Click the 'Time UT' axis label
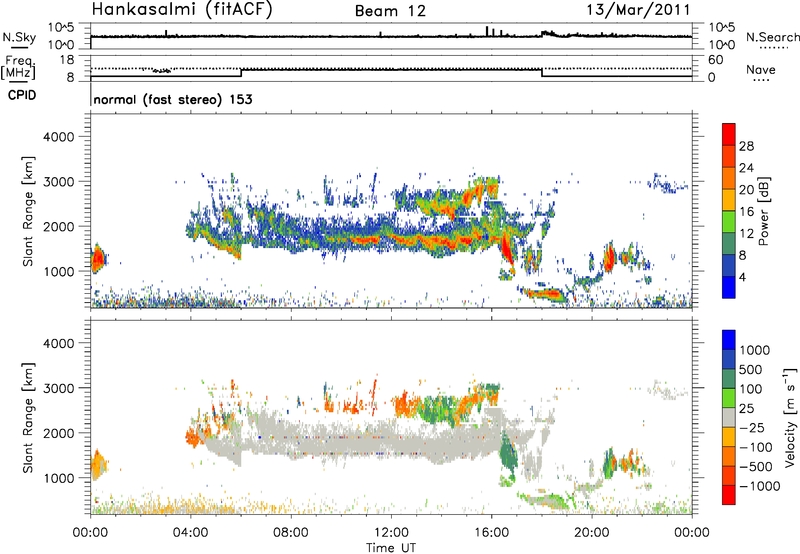This screenshot has width=800, height=554. pos(391,548)
